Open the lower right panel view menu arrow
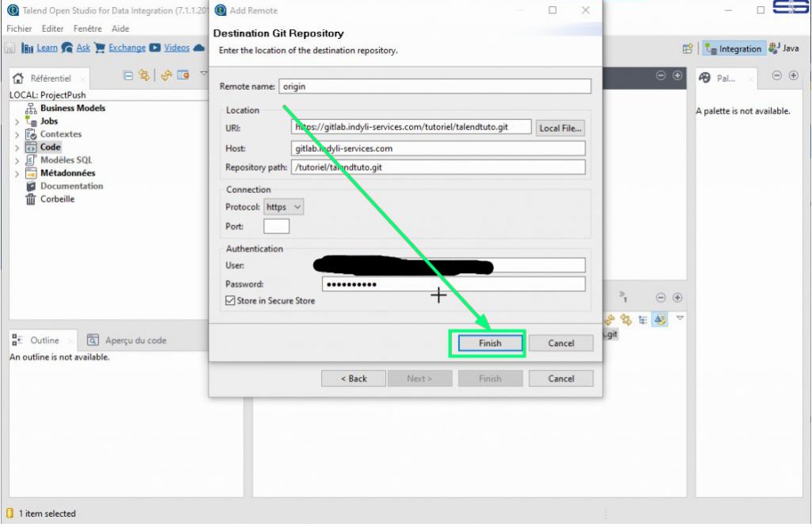 680,318
